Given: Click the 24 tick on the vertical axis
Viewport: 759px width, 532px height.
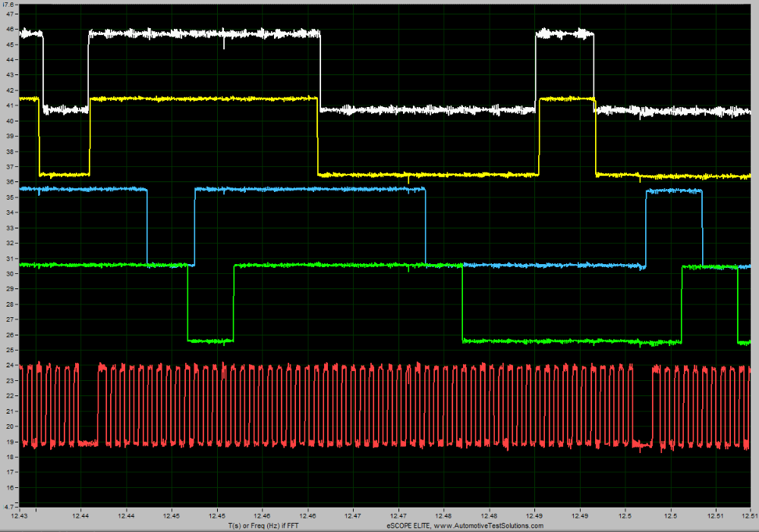Looking at the screenshot, I should coord(8,365).
